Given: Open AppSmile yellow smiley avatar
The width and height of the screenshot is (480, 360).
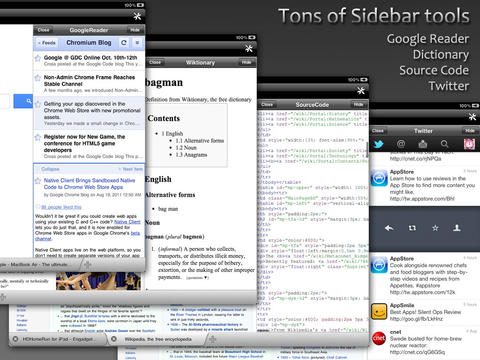Looking at the screenshot, I should [379, 312].
